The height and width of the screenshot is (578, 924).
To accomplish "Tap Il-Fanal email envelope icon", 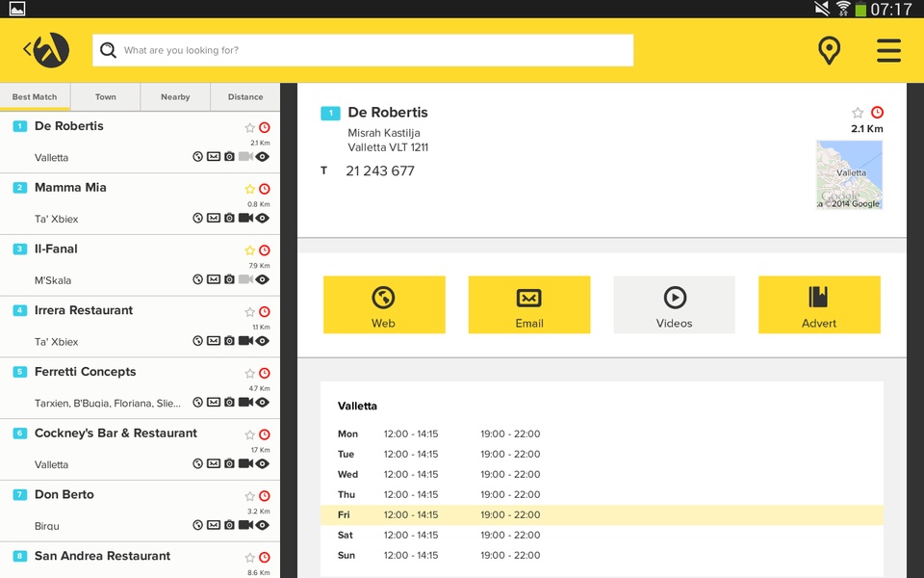I will 214,279.
